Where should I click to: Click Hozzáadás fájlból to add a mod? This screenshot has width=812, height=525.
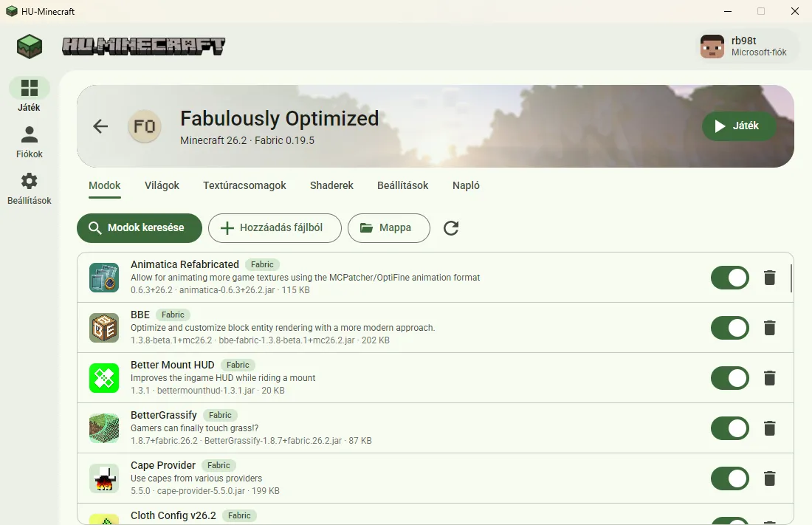point(275,228)
